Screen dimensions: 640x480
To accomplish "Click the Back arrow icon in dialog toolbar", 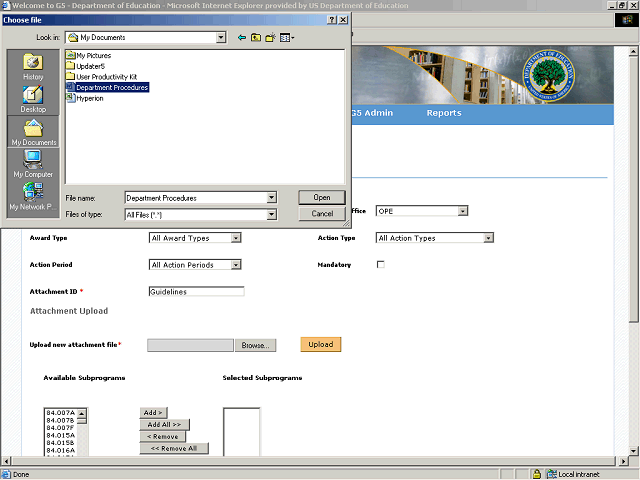I will (242, 38).
